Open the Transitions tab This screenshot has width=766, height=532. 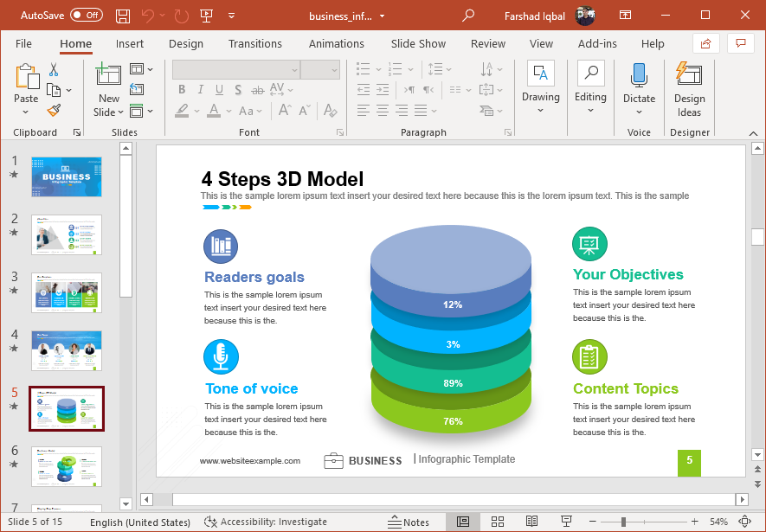[x=254, y=43]
